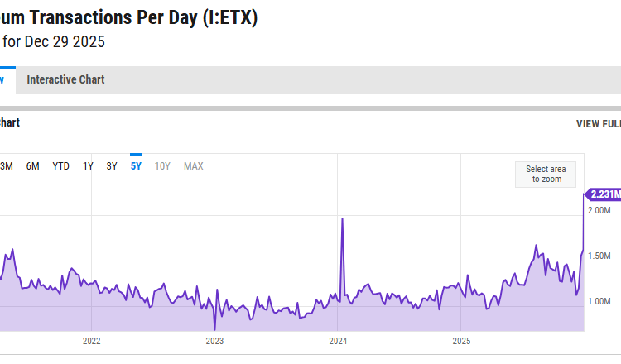Choose the YTD range option

pyautogui.click(x=61, y=166)
